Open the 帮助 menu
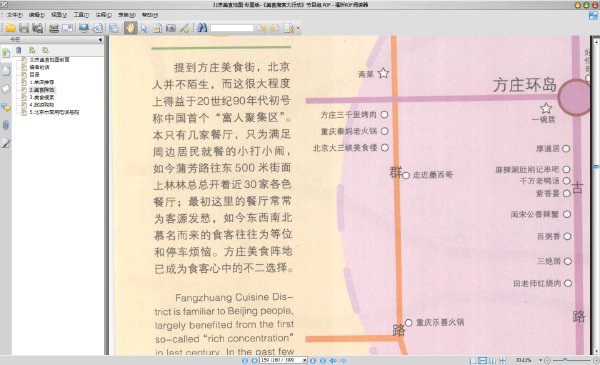Viewport: 600px width, 365px height. (150, 15)
